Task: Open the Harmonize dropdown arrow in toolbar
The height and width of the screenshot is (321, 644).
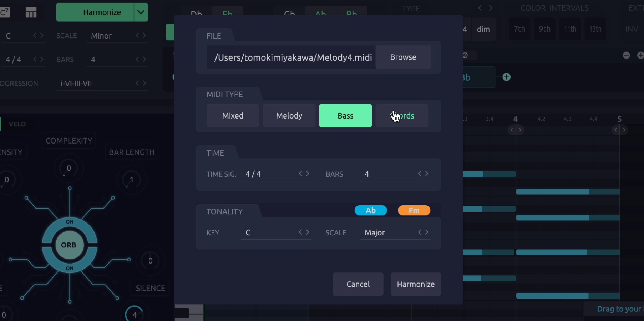Action: (x=141, y=12)
